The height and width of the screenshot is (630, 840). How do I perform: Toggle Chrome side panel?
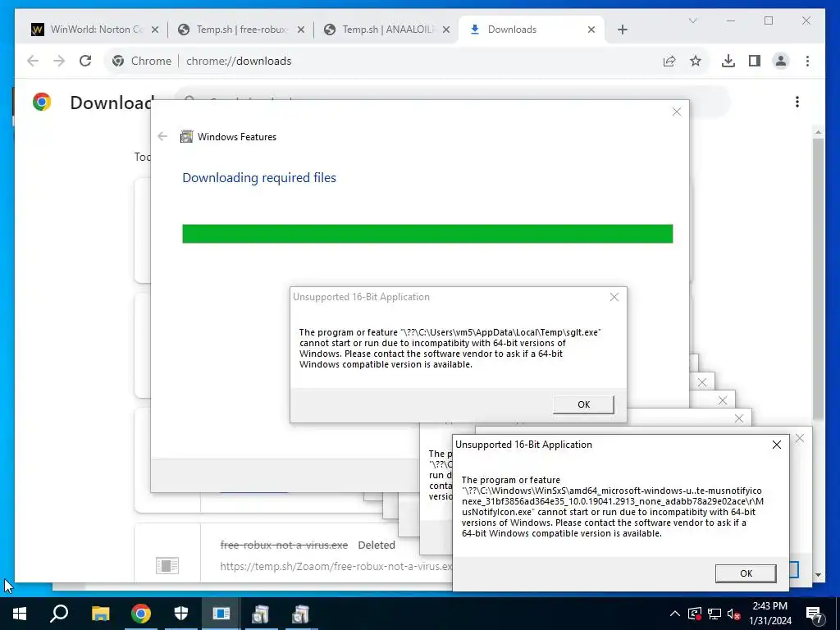pyautogui.click(x=755, y=61)
